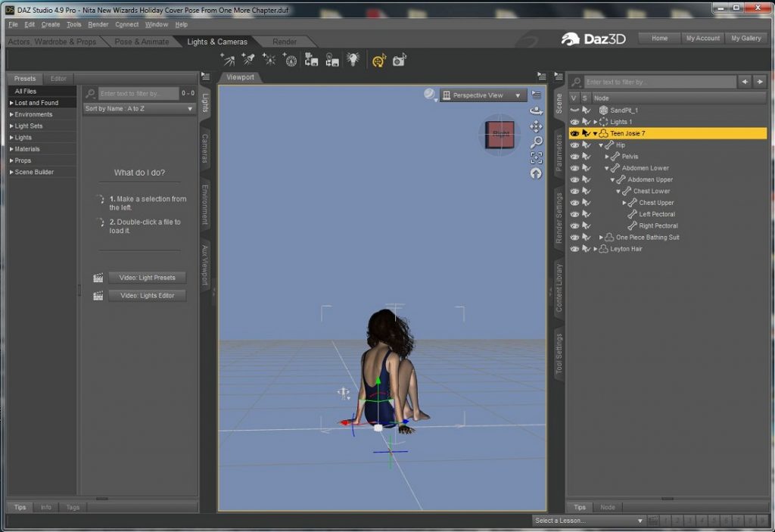Image resolution: width=775 pixels, height=532 pixels.
Task: Click the Video: Lights Editor button
Action: (147, 295)
